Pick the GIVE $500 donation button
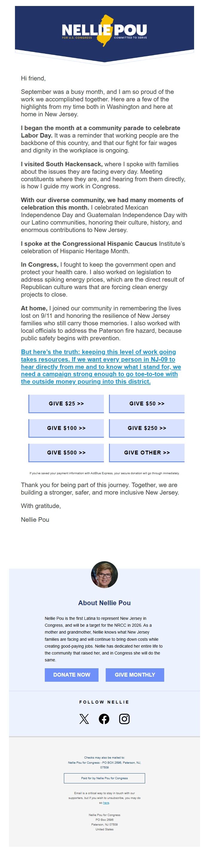 coord(66,452)
